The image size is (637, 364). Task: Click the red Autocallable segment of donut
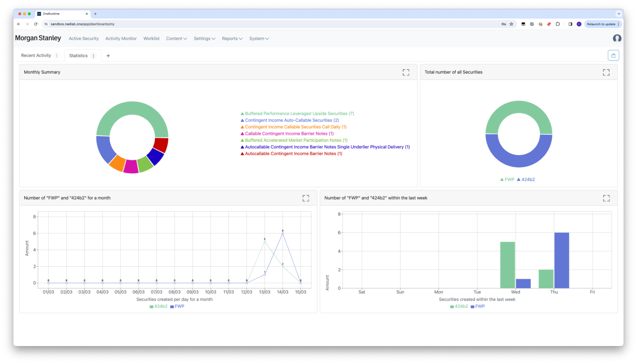[x=161, y=145]
